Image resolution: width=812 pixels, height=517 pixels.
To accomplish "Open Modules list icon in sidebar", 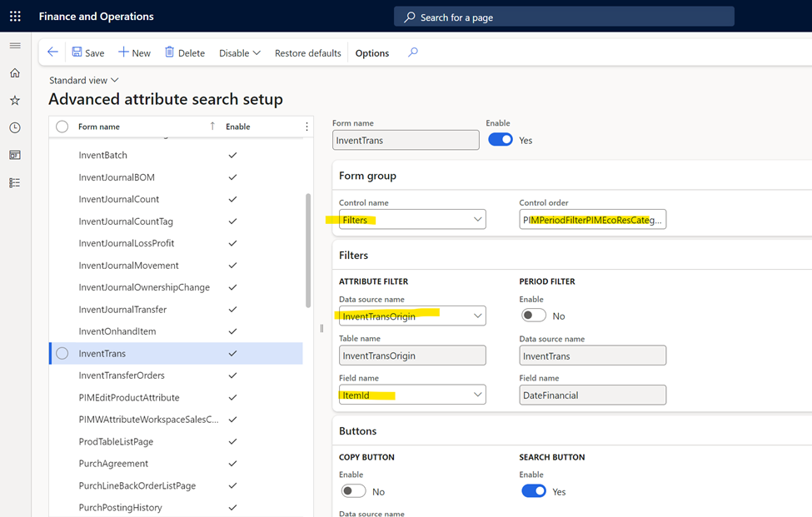I will click(x=15, y=182).
